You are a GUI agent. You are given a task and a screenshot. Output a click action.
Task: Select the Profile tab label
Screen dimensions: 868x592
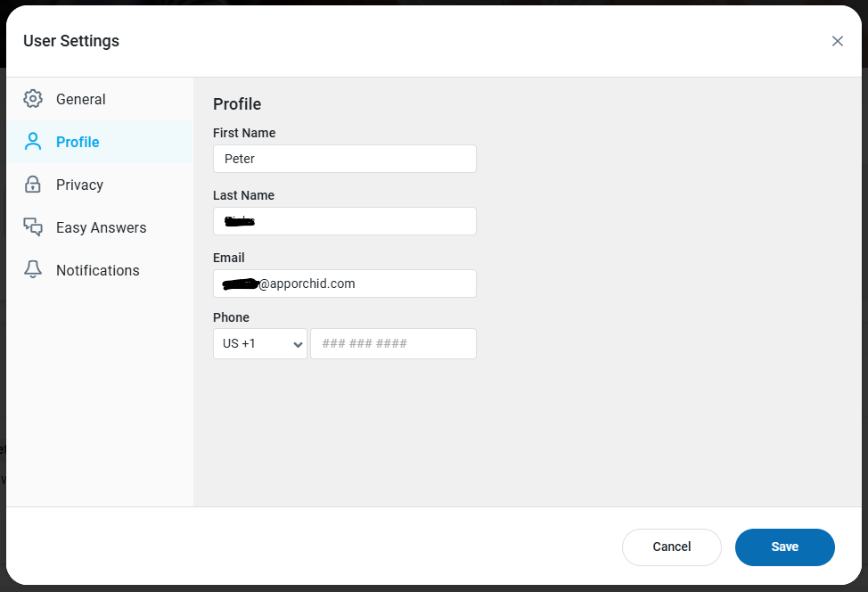click(x=78, y=142)
